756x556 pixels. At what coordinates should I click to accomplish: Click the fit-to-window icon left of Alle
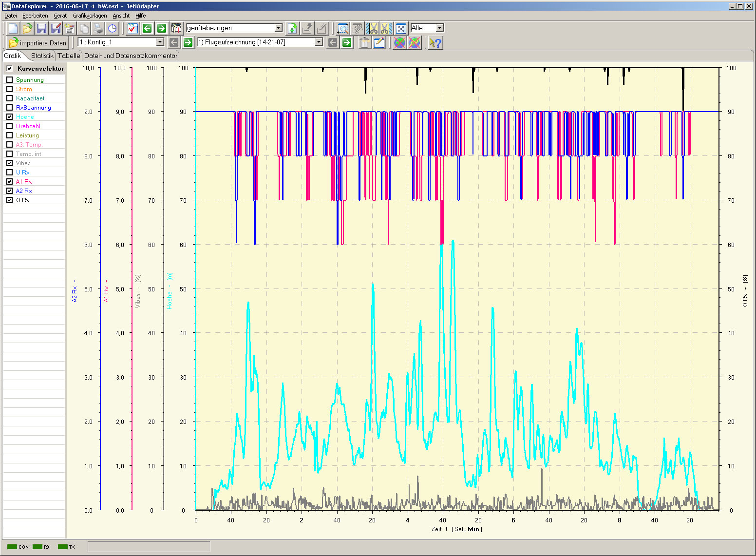click(x=401, y=28)
